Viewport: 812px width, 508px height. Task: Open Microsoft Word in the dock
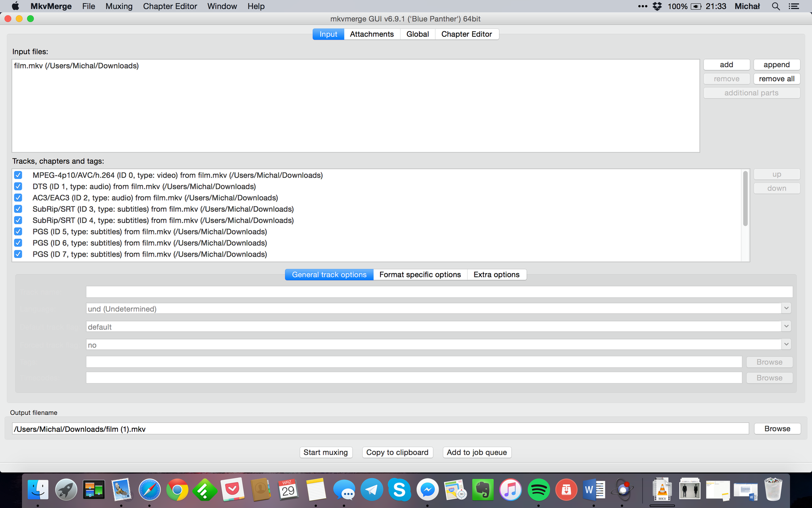coord(594,490)
